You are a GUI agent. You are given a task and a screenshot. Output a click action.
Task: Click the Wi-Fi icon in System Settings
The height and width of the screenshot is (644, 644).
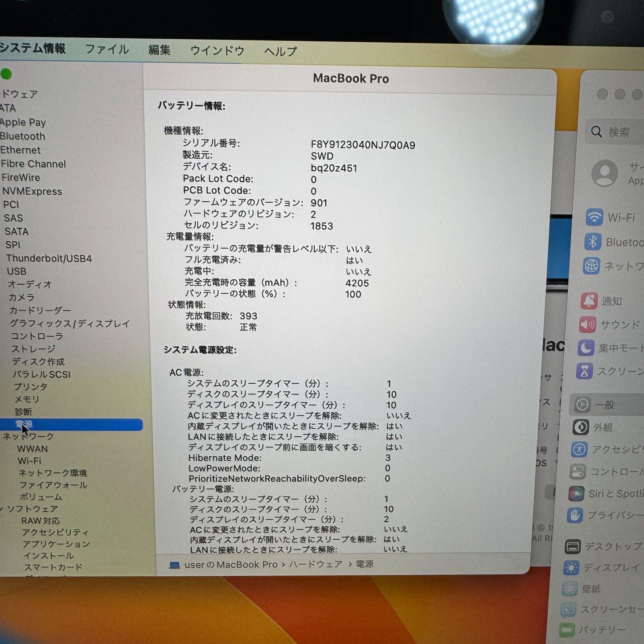point(595,217)
